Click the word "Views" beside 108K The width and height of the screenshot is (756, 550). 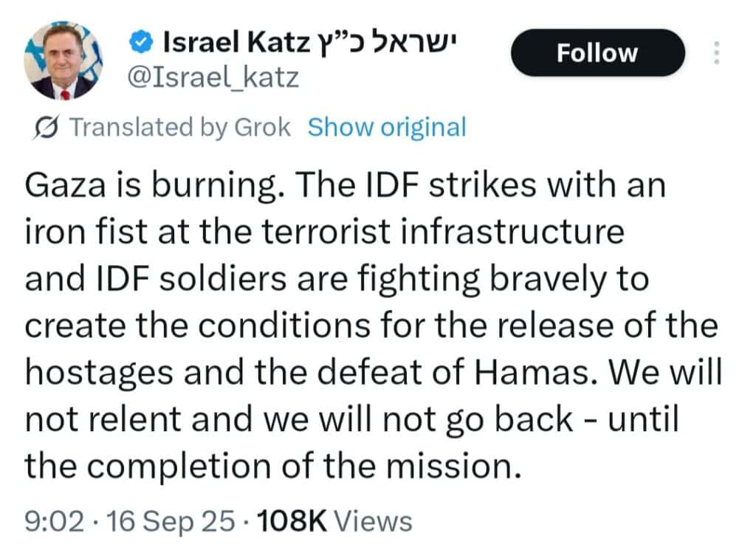(374, 521)
